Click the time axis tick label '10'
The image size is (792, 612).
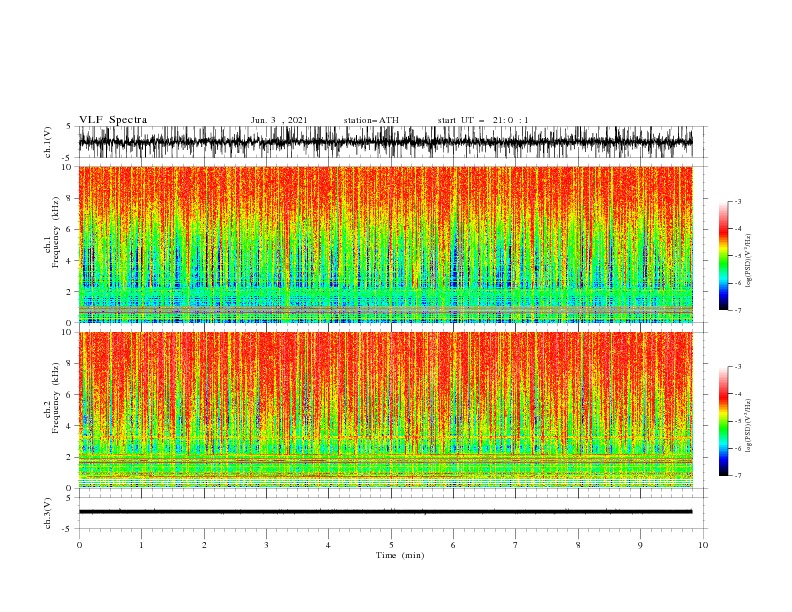[703, 545]
